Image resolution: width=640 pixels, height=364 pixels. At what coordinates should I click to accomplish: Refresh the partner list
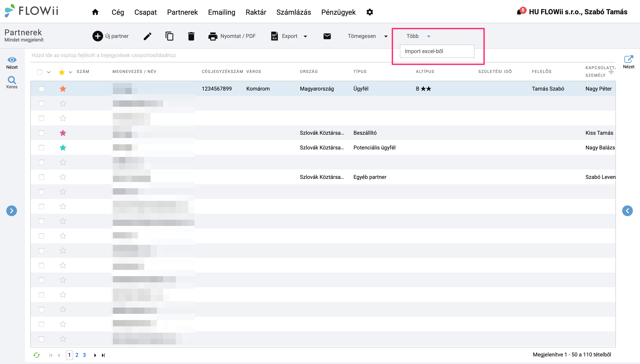click(x=37, y=355)
